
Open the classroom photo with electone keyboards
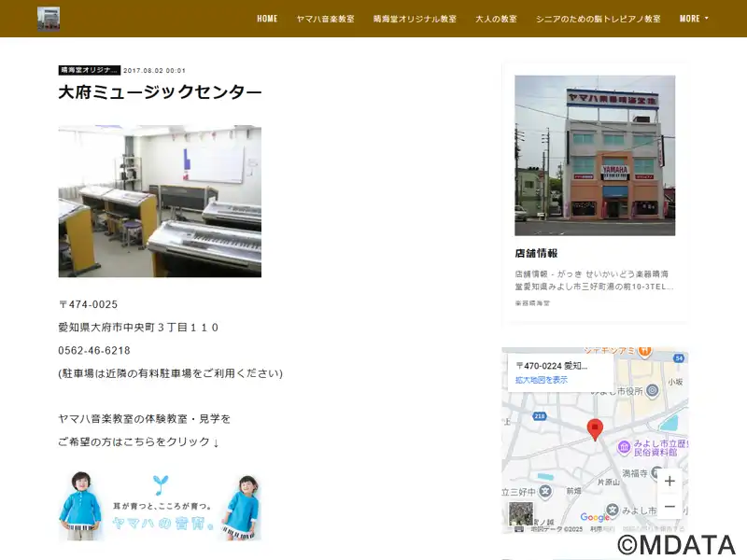pos(160,201)
